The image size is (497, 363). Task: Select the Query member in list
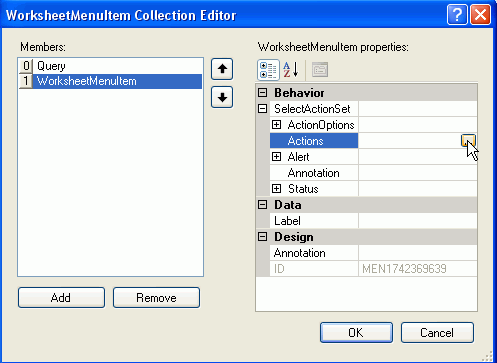110,66
